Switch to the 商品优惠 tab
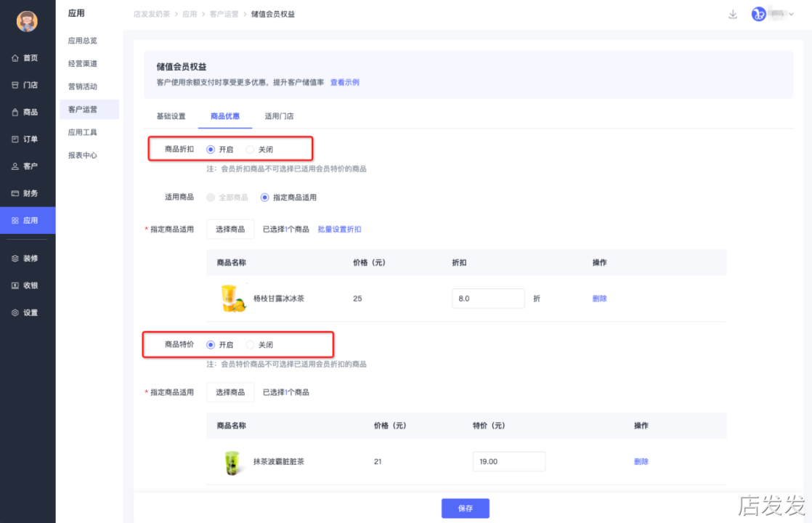Viewport: 812px width, 523px height. (x=224, y=116)
